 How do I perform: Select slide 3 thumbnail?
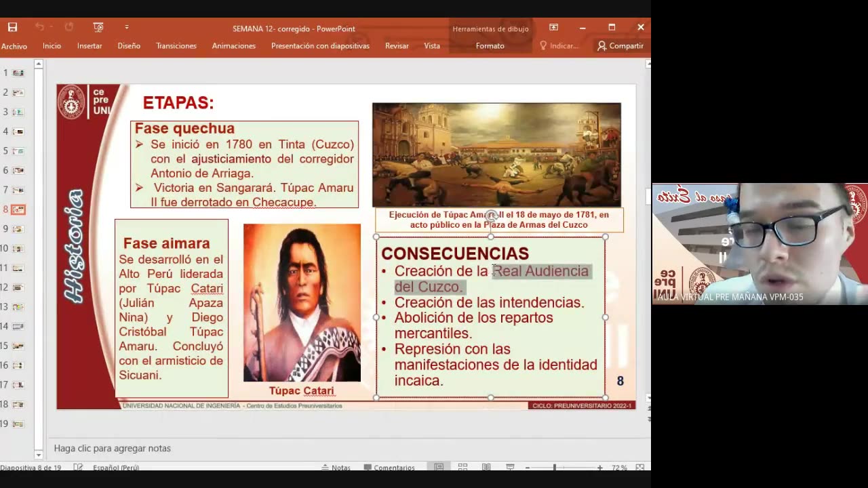click(x=18, y=112)
